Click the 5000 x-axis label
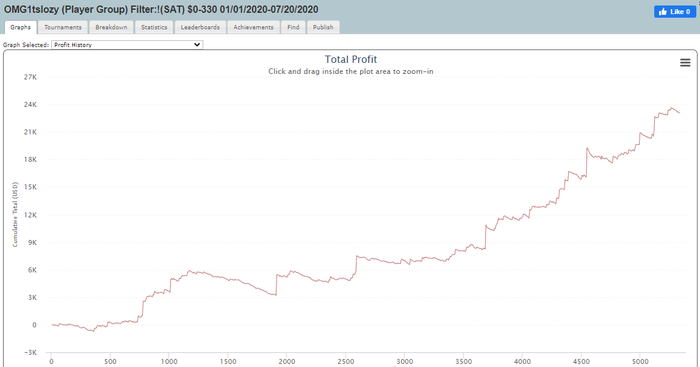This screenshot has height=367, width=700. (640, 362)
